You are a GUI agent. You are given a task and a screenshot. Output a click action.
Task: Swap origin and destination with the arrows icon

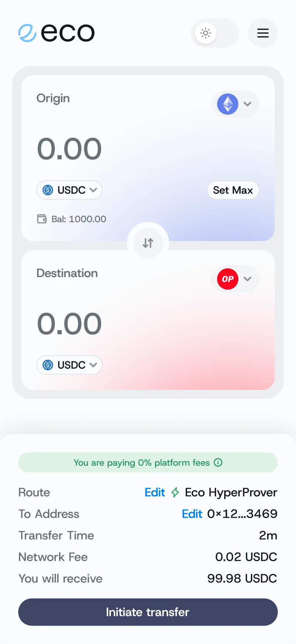(x=148, y=243)
